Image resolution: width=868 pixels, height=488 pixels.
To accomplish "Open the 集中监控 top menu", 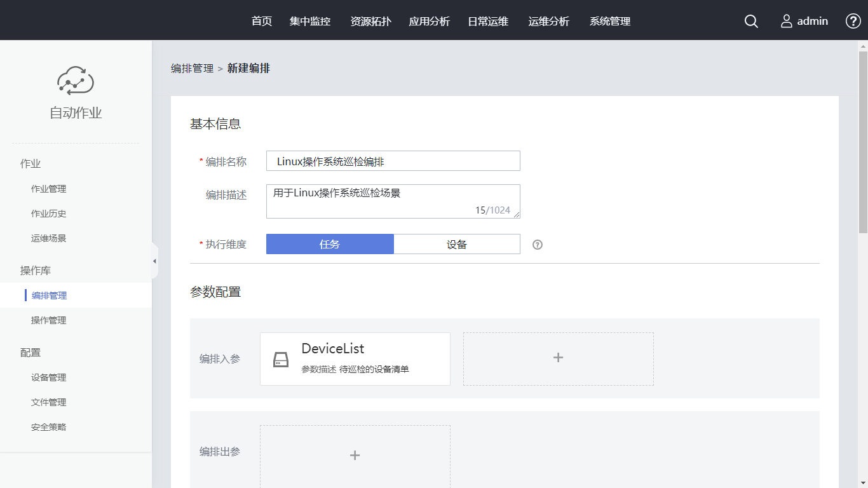I will (310, 21).
